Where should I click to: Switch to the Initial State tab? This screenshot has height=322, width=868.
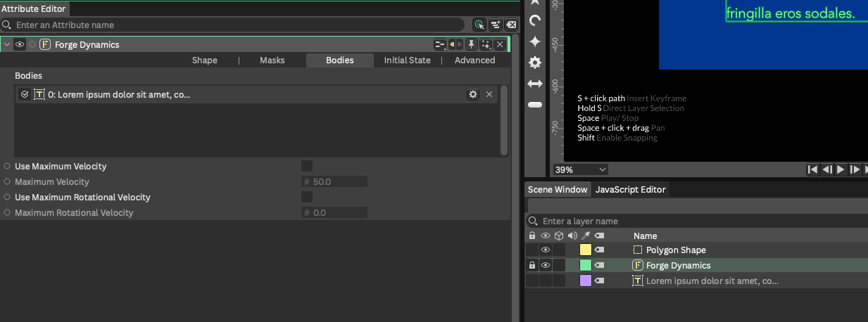(408, 60)
